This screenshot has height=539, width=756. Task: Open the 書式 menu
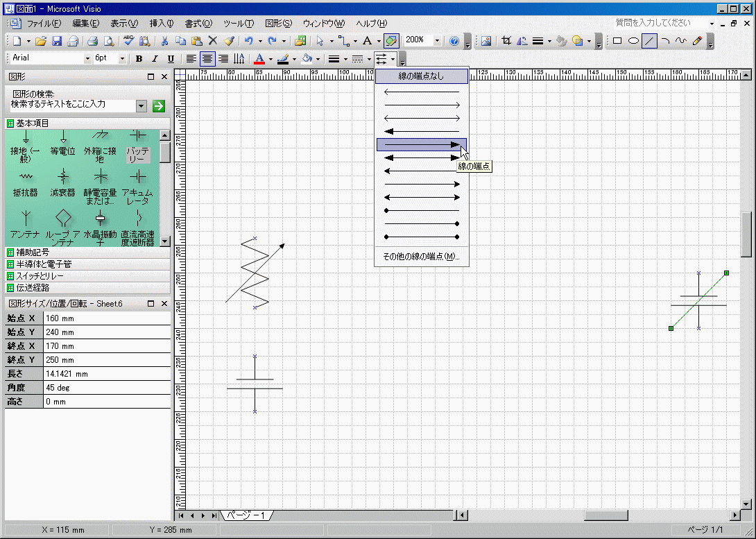(198, 24)
